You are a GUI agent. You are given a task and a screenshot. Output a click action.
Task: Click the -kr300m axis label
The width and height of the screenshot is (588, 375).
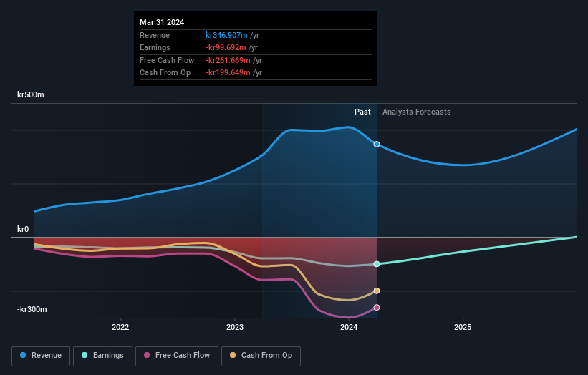click(32, 309)
